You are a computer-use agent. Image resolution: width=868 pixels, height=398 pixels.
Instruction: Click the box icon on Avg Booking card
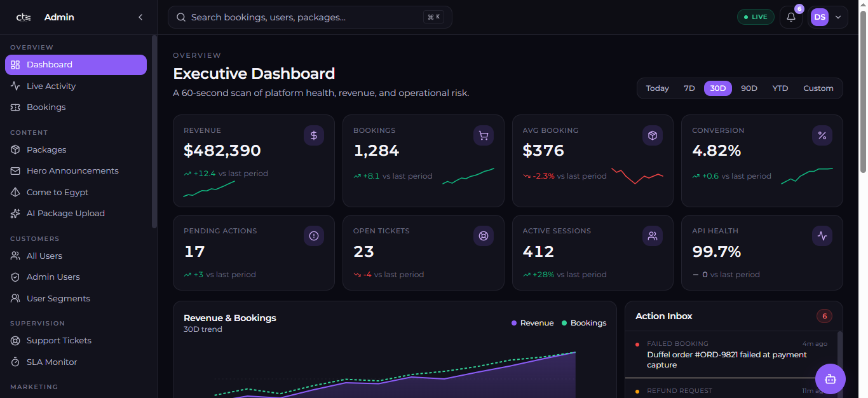click(x=653, y=135)
